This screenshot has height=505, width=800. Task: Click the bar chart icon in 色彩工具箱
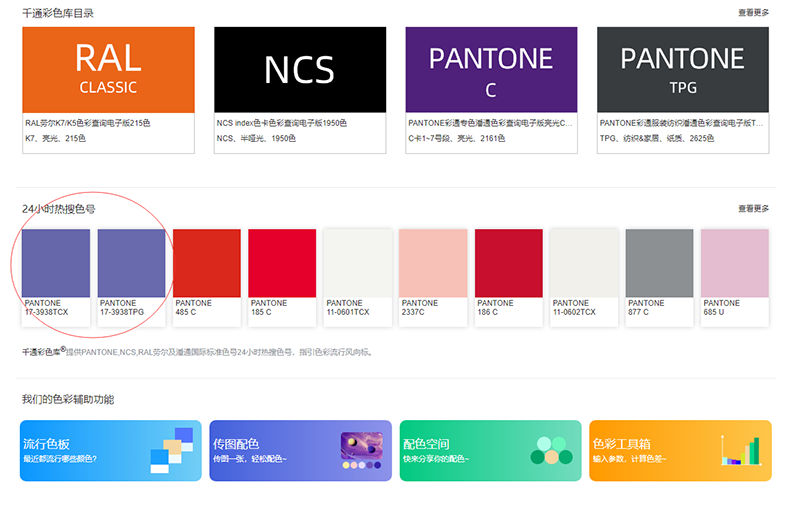(x=740, y=451)
